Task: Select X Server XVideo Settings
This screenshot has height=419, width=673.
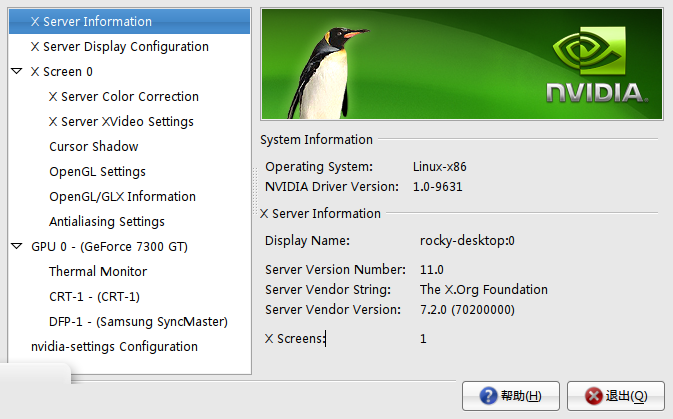Action: [121, 121]
